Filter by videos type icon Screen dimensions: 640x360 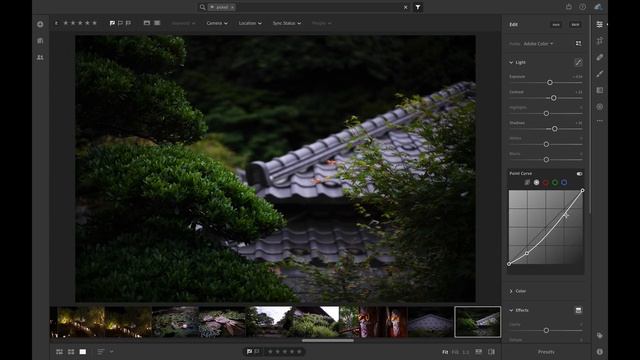pos(157,23)
